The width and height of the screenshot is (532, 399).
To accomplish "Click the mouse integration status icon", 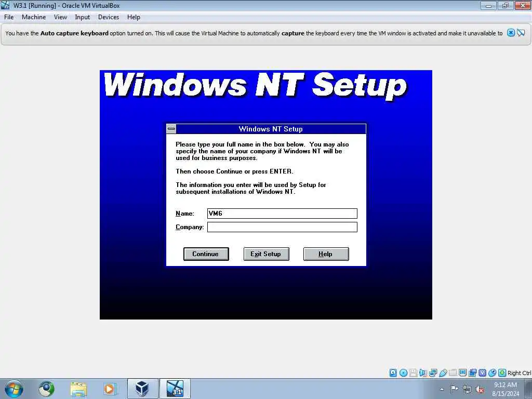I will click(x=492, y=373).
